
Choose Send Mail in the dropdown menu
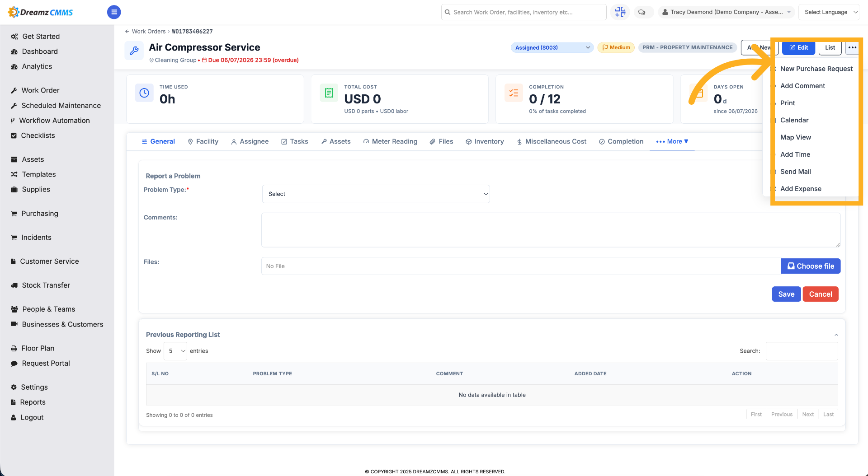(x=796, y=172)
